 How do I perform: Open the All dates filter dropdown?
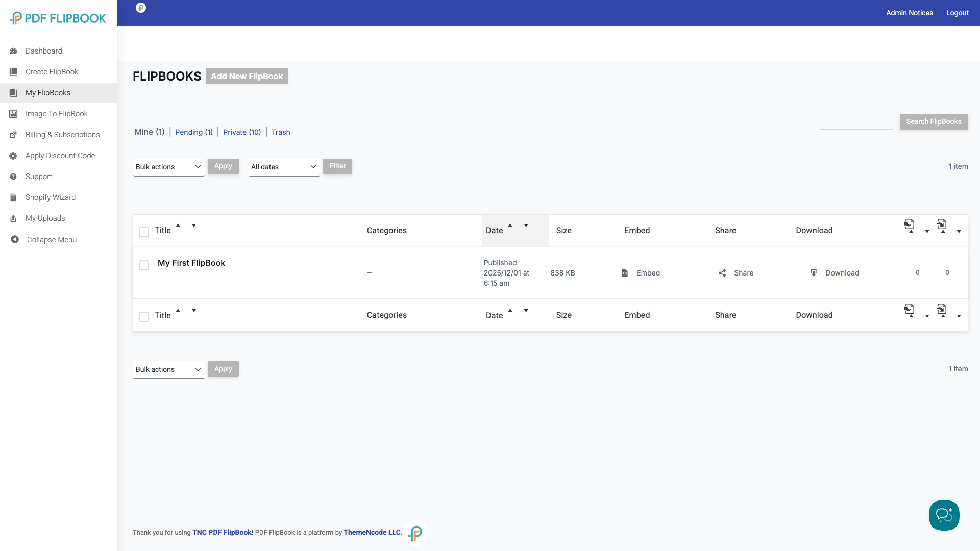click(284, 167)
